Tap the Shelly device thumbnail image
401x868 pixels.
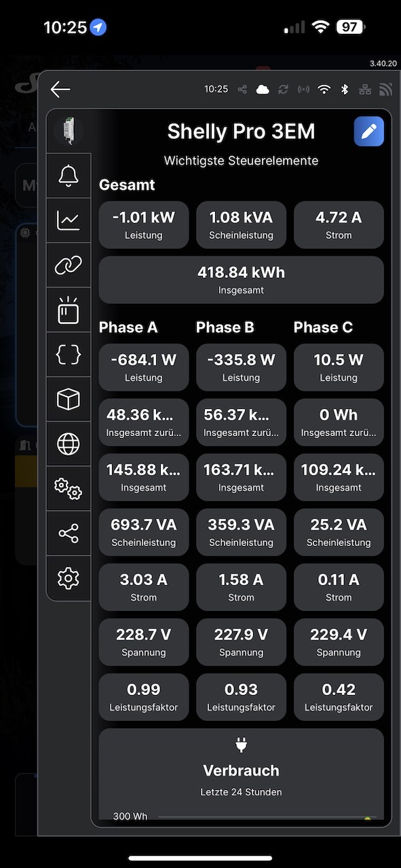click(x=69, y=131)
